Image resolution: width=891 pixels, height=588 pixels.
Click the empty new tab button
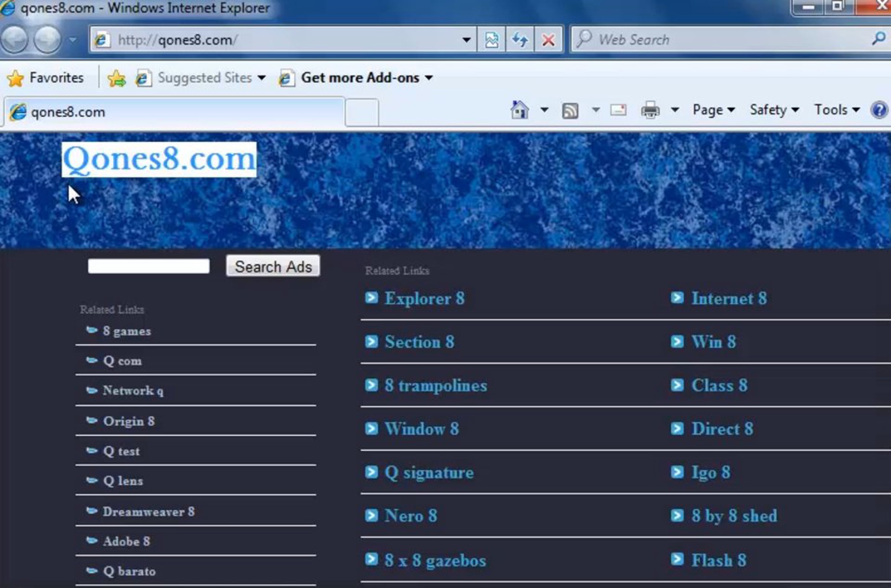coord(362,112)
